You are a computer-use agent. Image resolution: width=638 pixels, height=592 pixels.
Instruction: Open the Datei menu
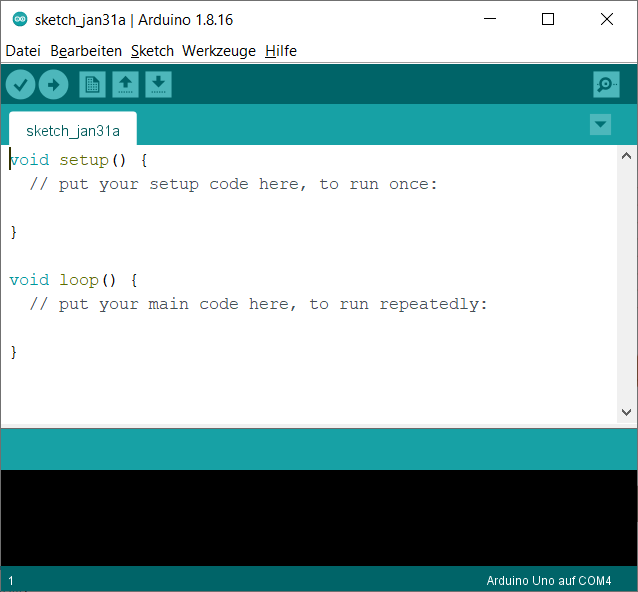[23, 51]
